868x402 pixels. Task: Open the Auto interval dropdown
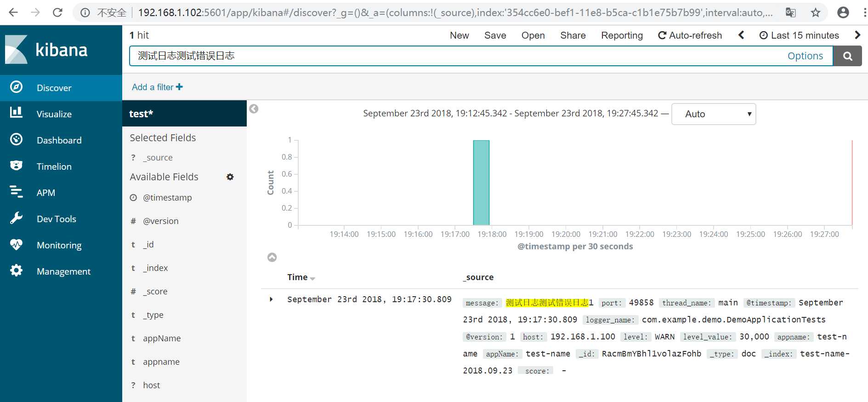coord(714,114)
